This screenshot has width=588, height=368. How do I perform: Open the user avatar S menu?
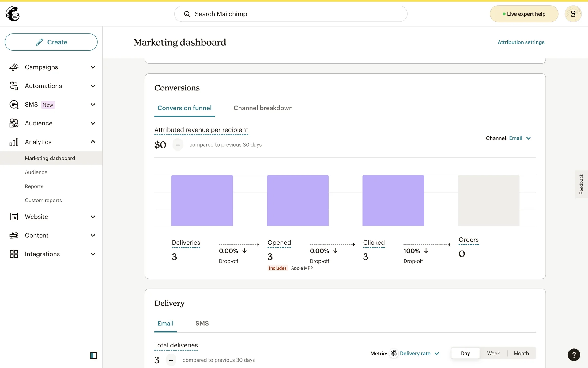coord(573,14)
